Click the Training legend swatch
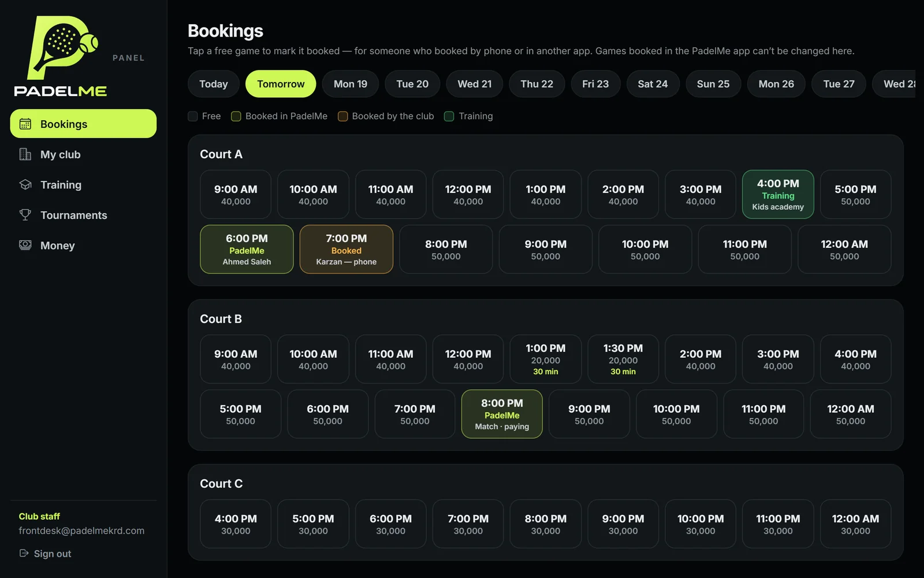Image resolution: width=924 pixels, height=578 pixels. coord(449,116)
